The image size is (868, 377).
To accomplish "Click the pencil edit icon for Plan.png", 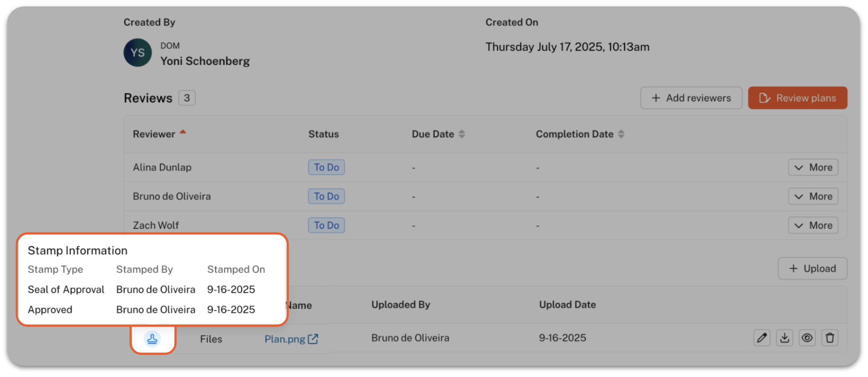I will (x=761, y=338).
